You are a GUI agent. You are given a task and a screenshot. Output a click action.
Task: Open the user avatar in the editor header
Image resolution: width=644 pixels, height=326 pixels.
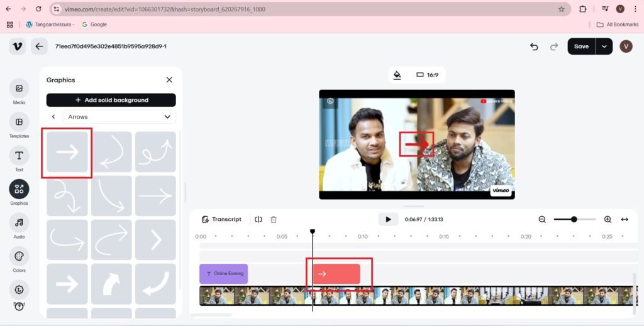(x=626, y=46)
